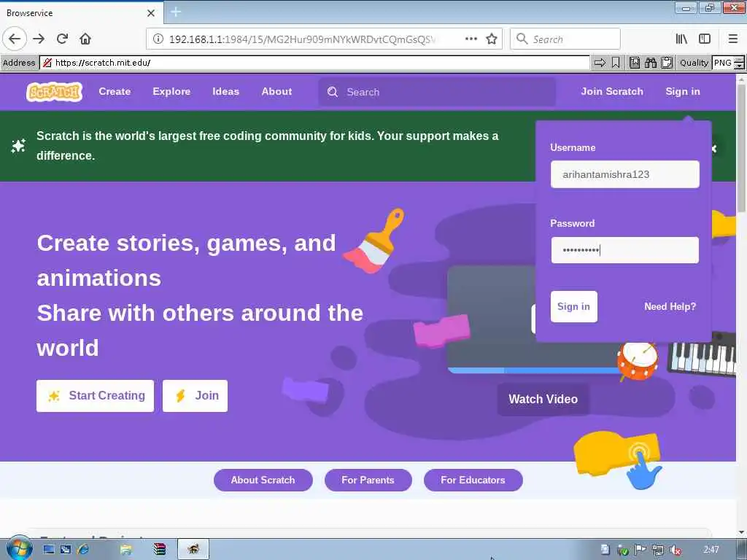Click the taskbar clock showing 2:47

pos(711,550)
